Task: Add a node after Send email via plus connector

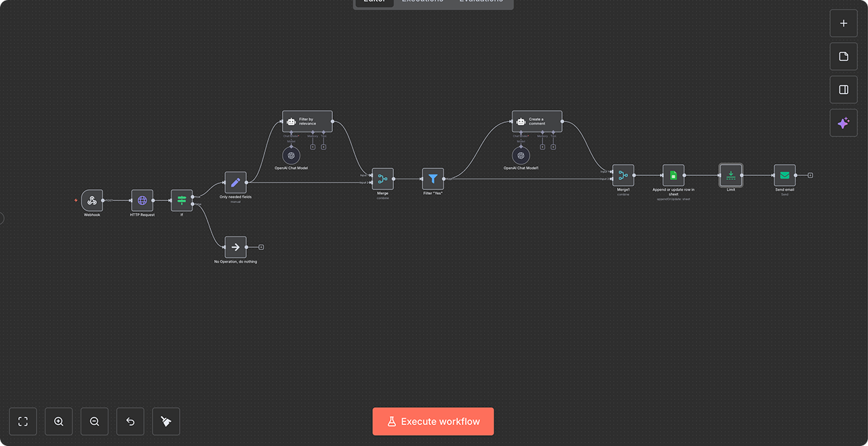Action: [809, 175]
